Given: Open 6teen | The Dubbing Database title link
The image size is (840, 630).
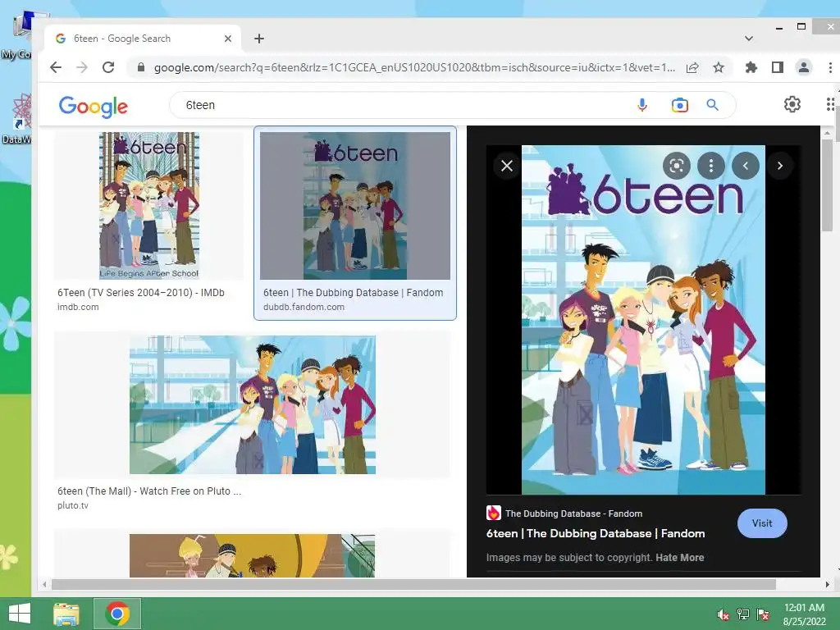Looking at the screenshot, I should [596, 533].
